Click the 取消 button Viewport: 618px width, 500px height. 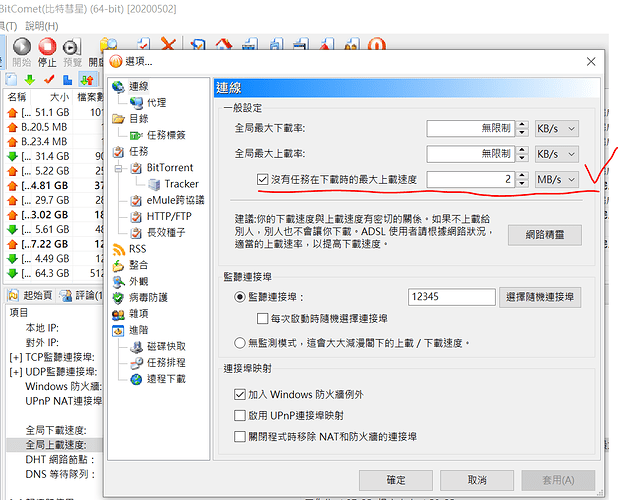[477, 480]
